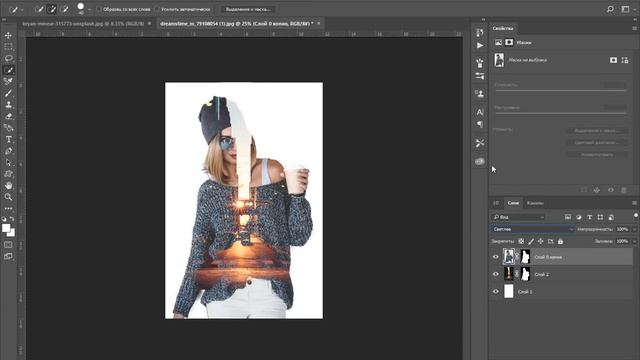Image resolution: width=640 pixels, height=360 pixels.
Task: Select the Clone Stamp tool
Action: [9, 104]
